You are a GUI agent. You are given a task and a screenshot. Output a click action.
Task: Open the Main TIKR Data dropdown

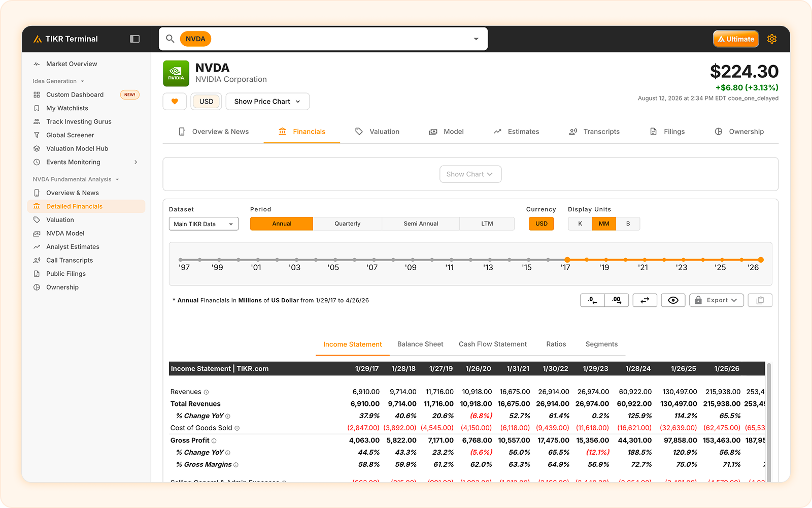[x=204, y=224]
